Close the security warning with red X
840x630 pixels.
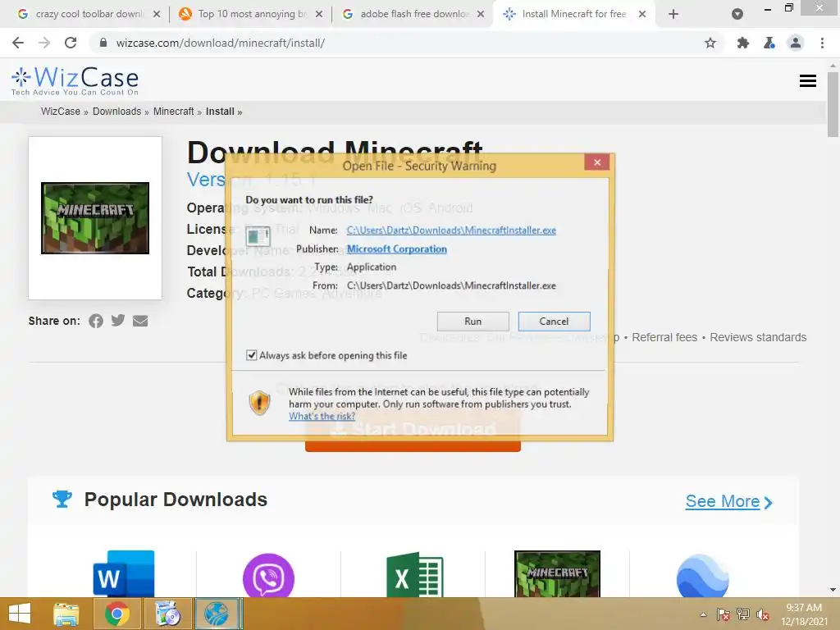click(x=597, y=162)
